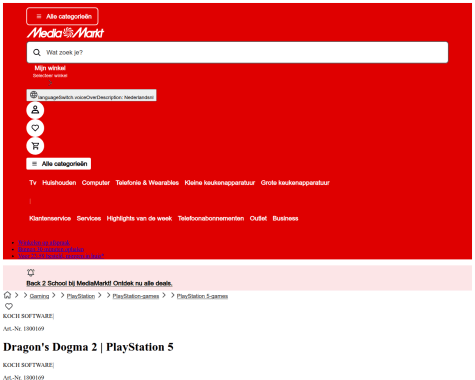This screenshot has width=475, height=380.
Task: Go to PlayStation-games breadcrumb
Action: (x=136, y=296)
